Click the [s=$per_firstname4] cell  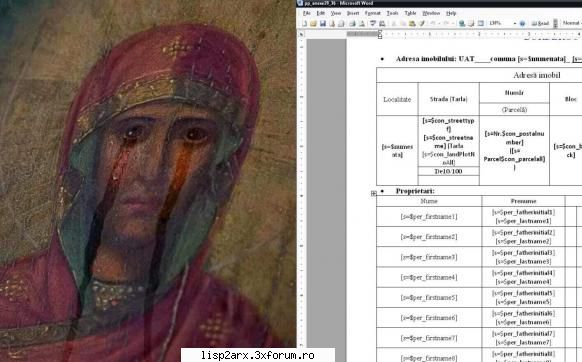(429, 277)
